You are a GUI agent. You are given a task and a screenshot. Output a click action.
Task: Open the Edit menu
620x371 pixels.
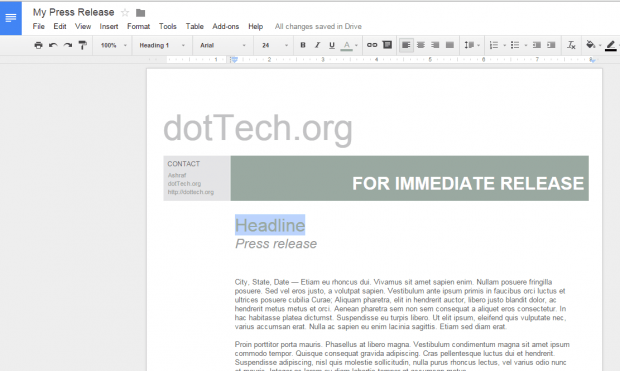60,26
